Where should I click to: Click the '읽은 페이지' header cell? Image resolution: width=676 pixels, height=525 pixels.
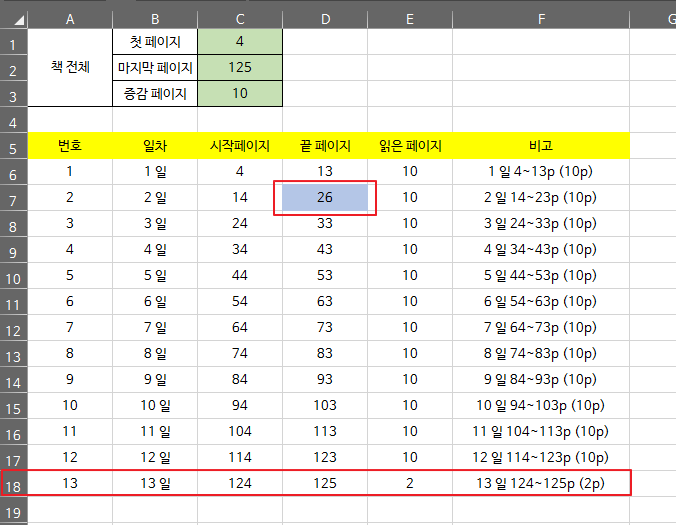(x=410, y=146)
